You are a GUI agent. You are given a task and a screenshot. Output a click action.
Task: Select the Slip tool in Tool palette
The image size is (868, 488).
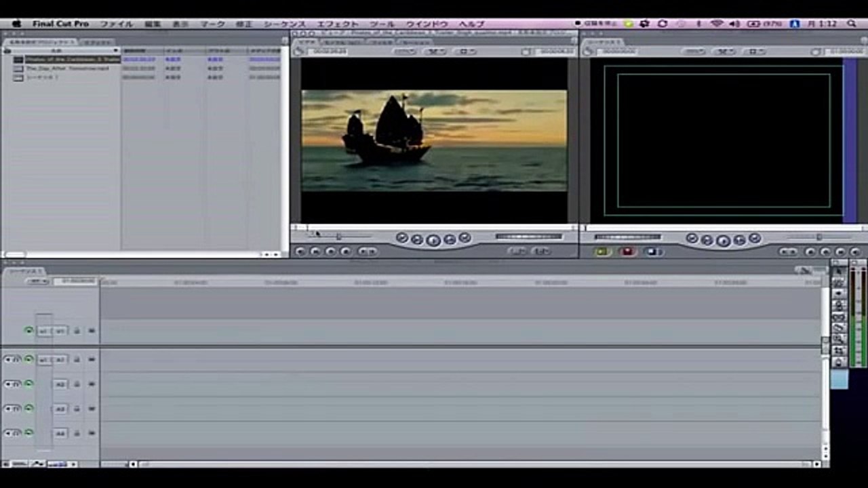point(839,317)
